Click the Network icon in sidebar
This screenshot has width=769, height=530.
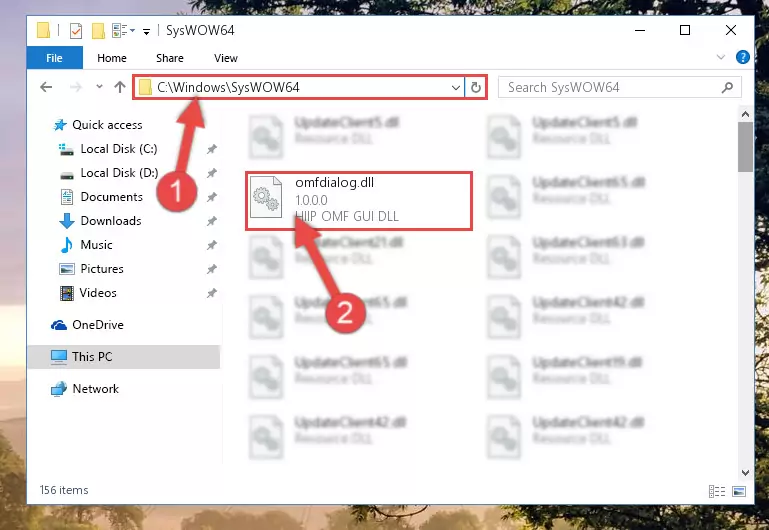click(x=59, y=389)
